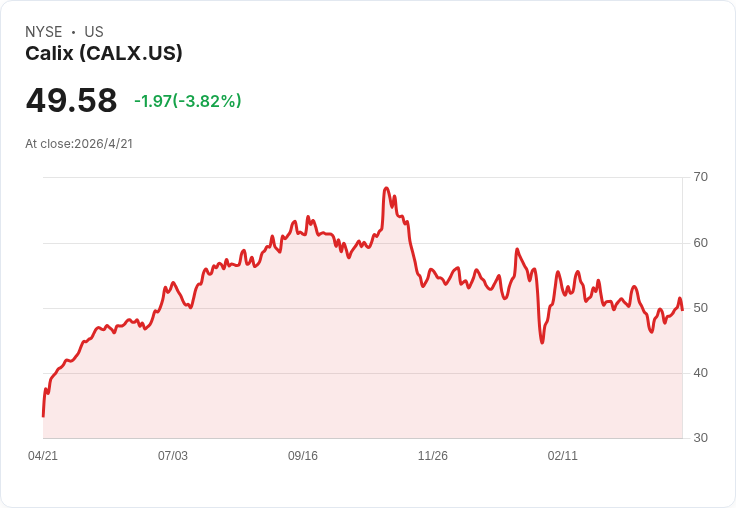Click the 09/16 date on the time axis
The height and width of the screenshot is (508, 736).
(303, 456)
